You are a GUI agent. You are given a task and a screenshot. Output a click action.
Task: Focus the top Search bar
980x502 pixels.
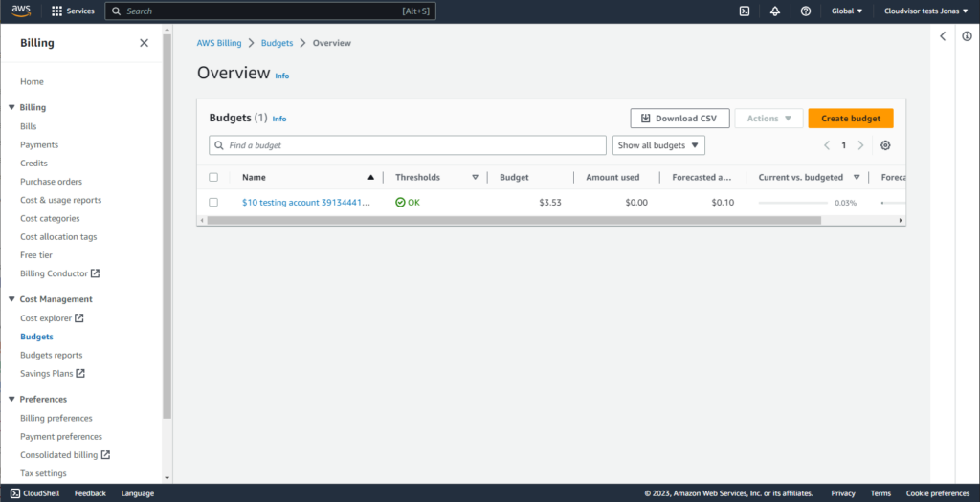click(x=270, y=11)
